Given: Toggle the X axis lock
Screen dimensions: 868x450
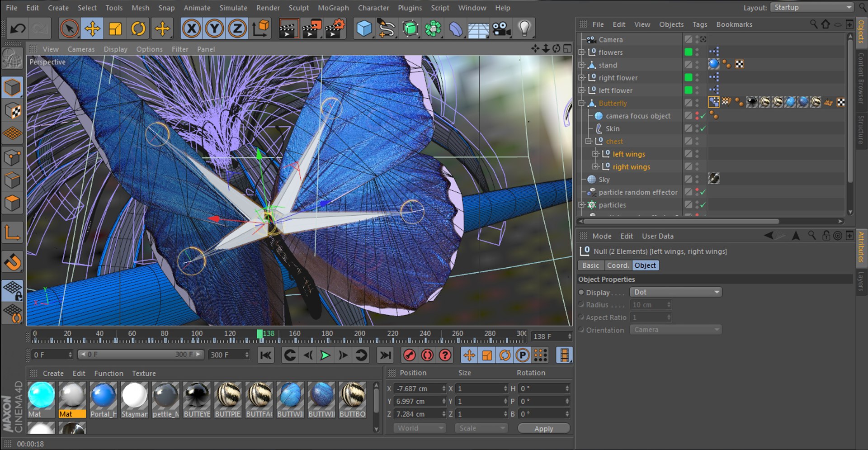Looking at the screenshot, I should pyautogui.click(x=191, y=29).
